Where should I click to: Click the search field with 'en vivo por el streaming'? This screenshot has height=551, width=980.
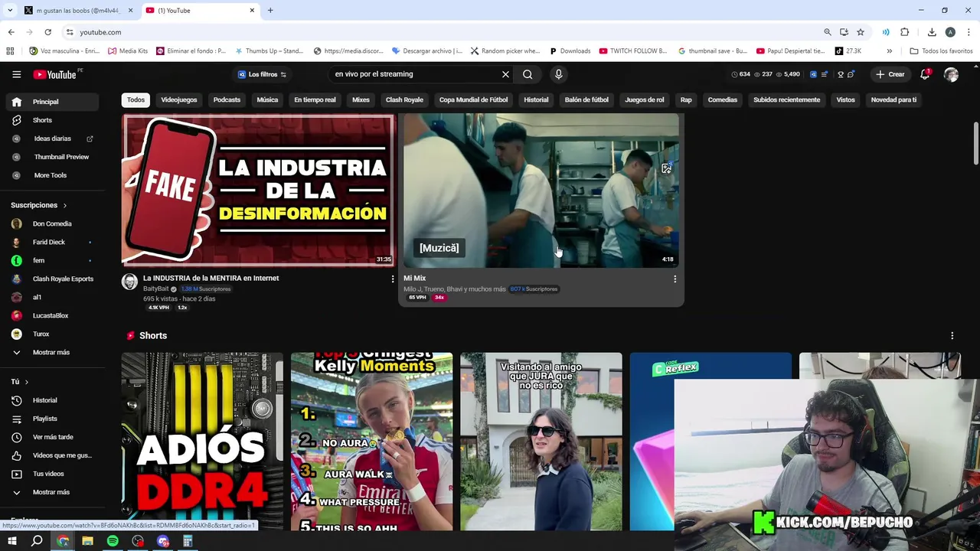coord(413,74)
